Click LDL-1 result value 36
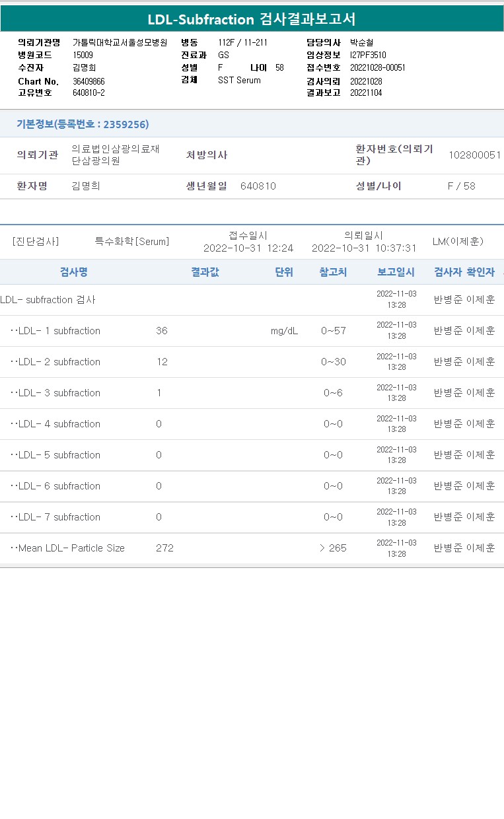 point(162,331)
